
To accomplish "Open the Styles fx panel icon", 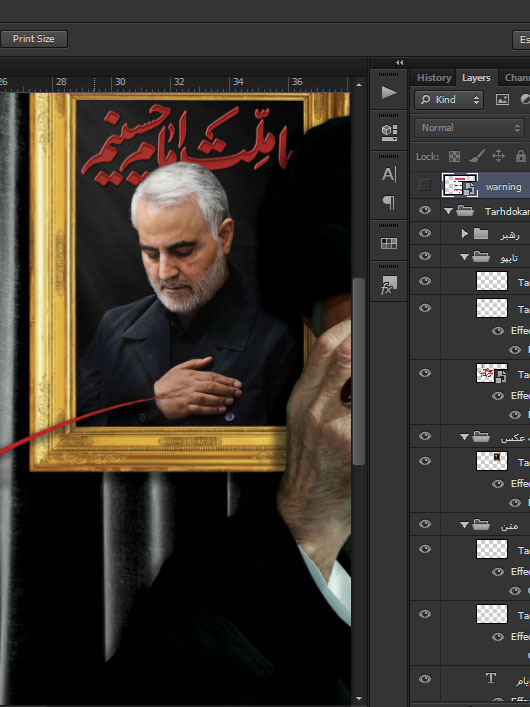I will click(389, 285).
